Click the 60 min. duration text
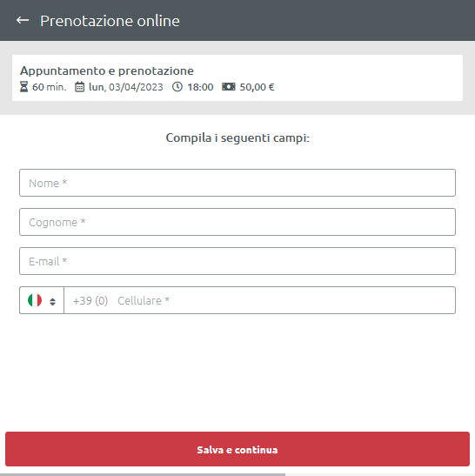 (50, 87)
